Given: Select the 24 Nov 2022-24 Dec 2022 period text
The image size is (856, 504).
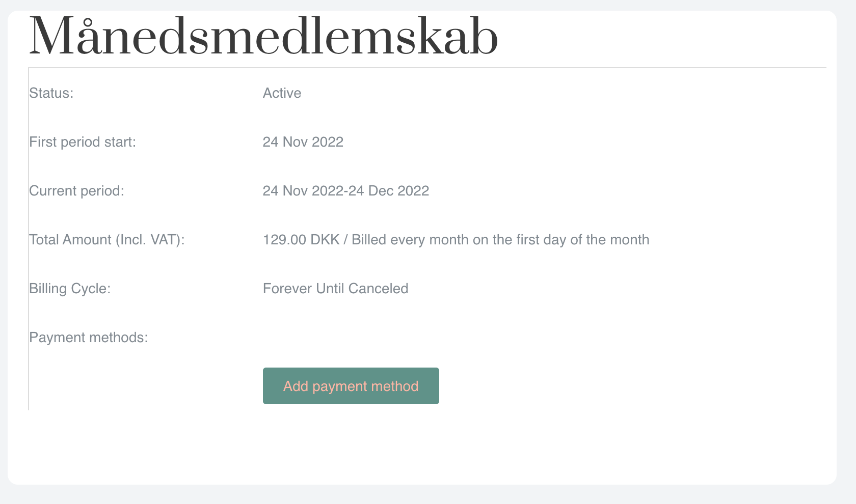Looking at the screenshot, I should click(x=345, y=190).
